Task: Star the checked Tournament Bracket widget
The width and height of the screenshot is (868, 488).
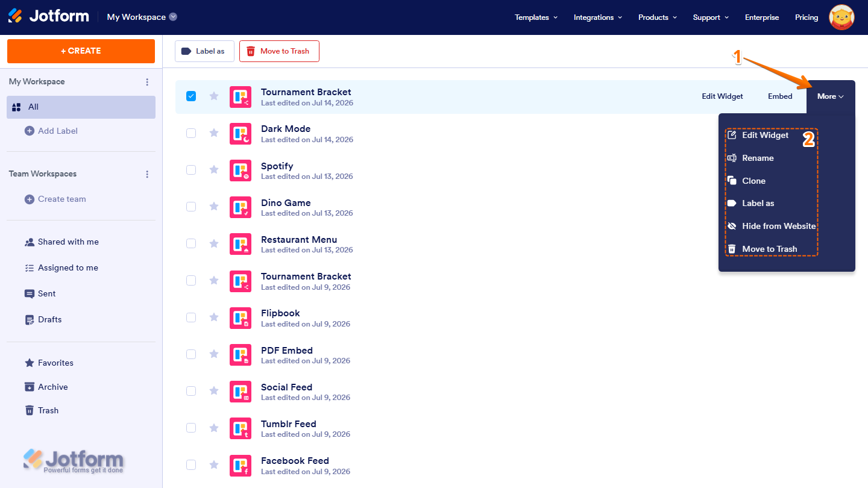Action: click(x=213, y=96)
